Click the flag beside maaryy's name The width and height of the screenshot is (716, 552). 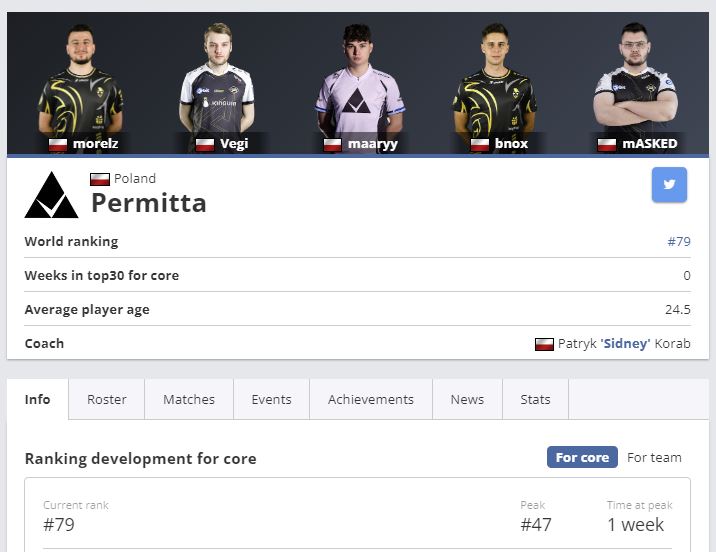(332, 145)
